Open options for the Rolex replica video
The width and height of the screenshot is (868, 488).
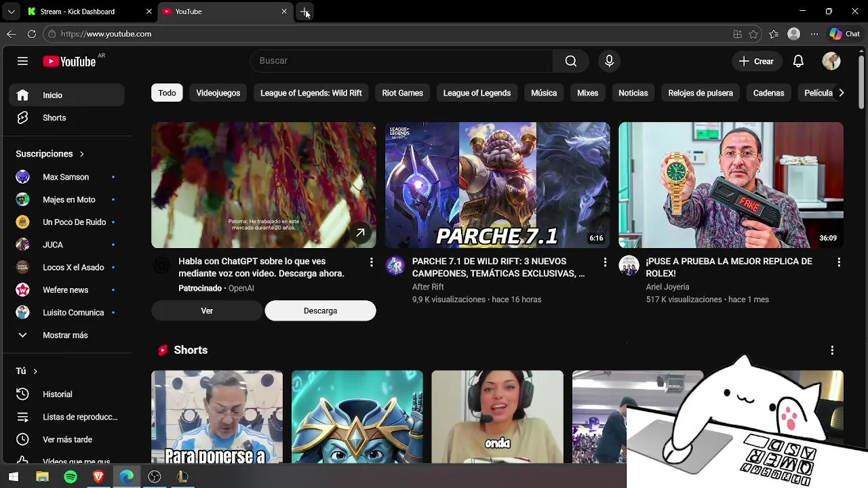click(x=839, y=262)
